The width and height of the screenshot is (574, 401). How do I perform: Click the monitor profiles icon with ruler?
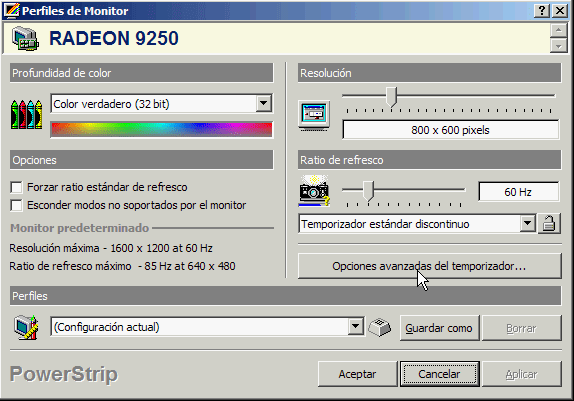(26, 327)
